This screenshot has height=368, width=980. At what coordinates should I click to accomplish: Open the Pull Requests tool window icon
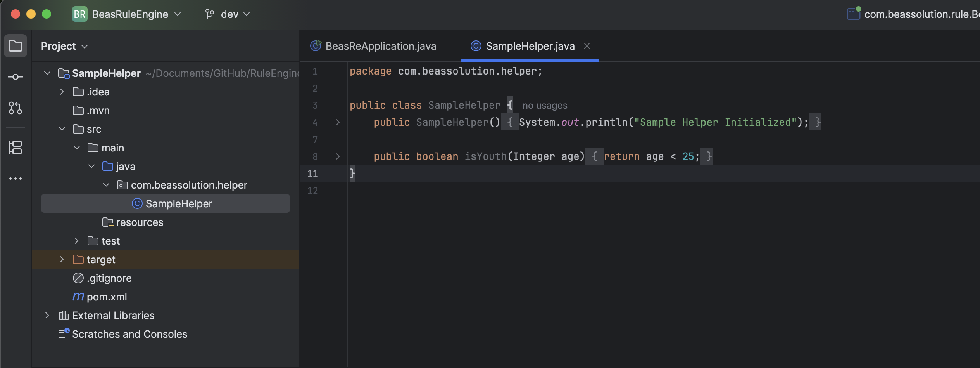click(16, 108)
